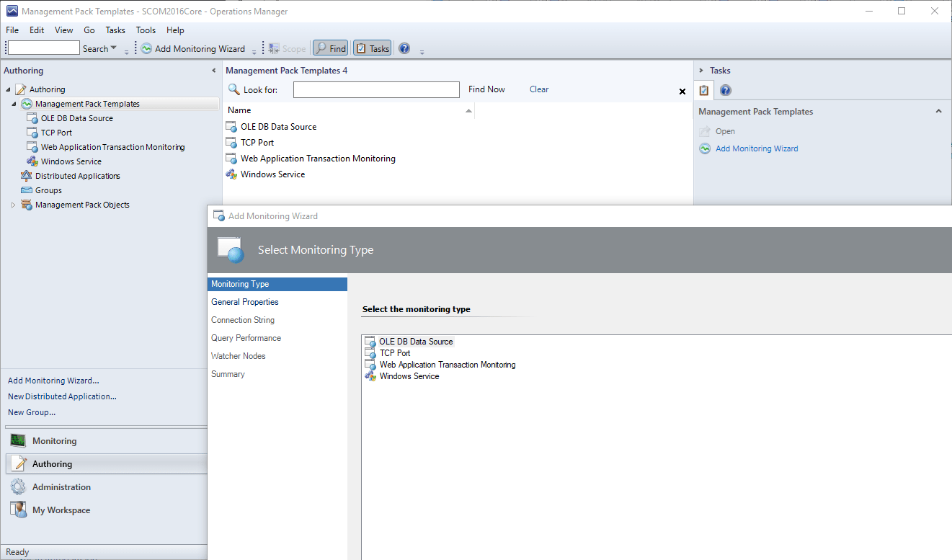Collapse the Tasks pane using its header arrow
Image resolution: width=952 pixels, height=560 pixels.
pyautogui.click(x=701, y=71)
